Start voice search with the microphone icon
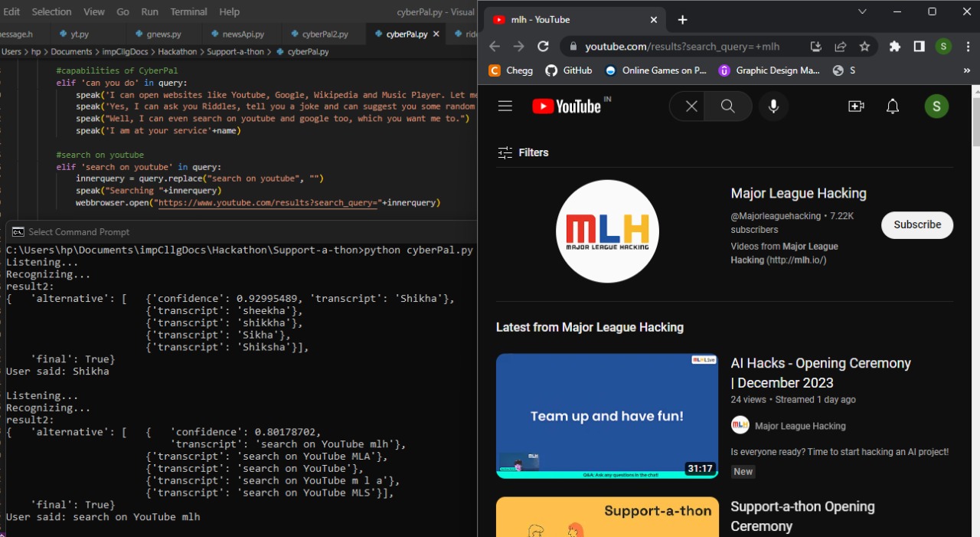This screenshot has height=537, width=980. click(x=773, y=106)
